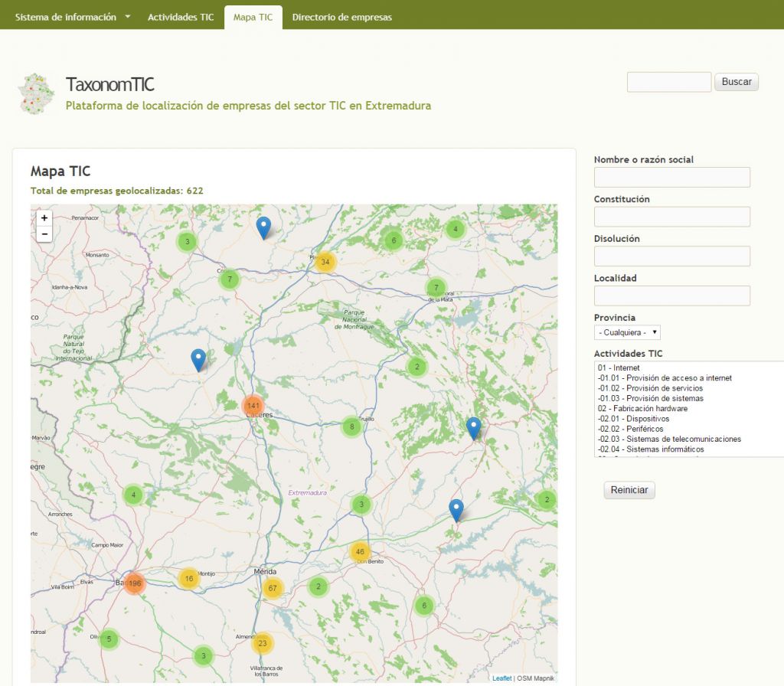
Task: Open cluster marker 3 in the map's top-left
Action: 188,241
